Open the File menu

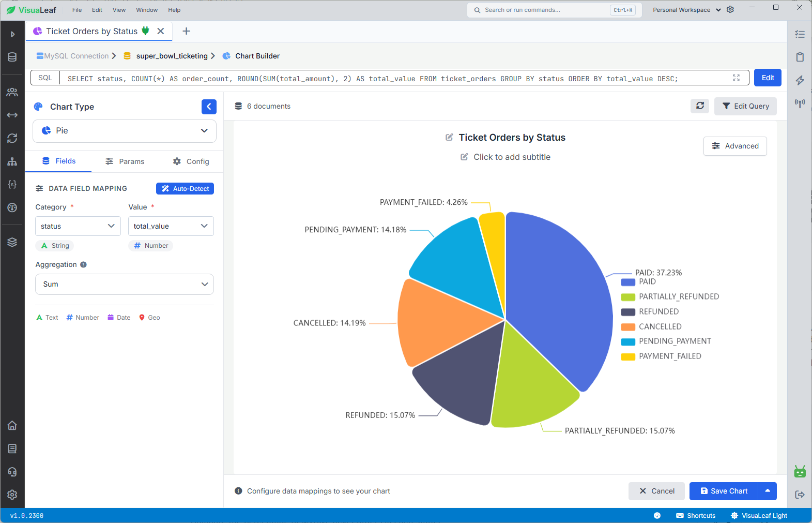coord(77,10)
